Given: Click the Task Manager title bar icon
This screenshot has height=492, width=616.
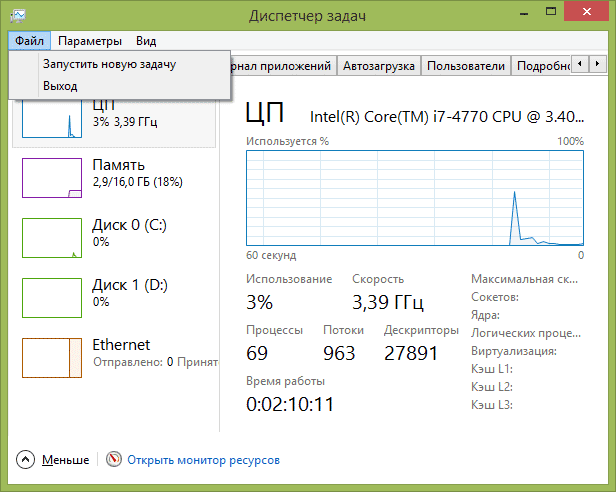Looking at the screenshot, I should [x=20, y=16].
